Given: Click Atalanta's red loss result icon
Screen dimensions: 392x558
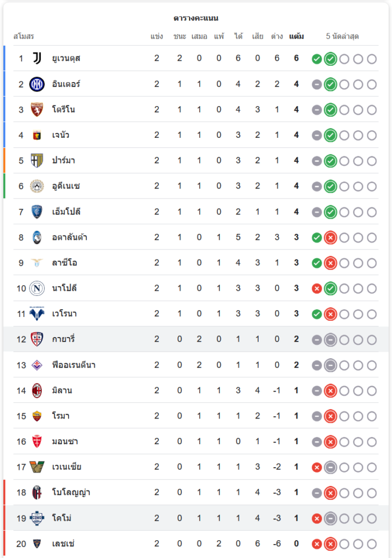Looking at the screenshot, I should [330, 238].
